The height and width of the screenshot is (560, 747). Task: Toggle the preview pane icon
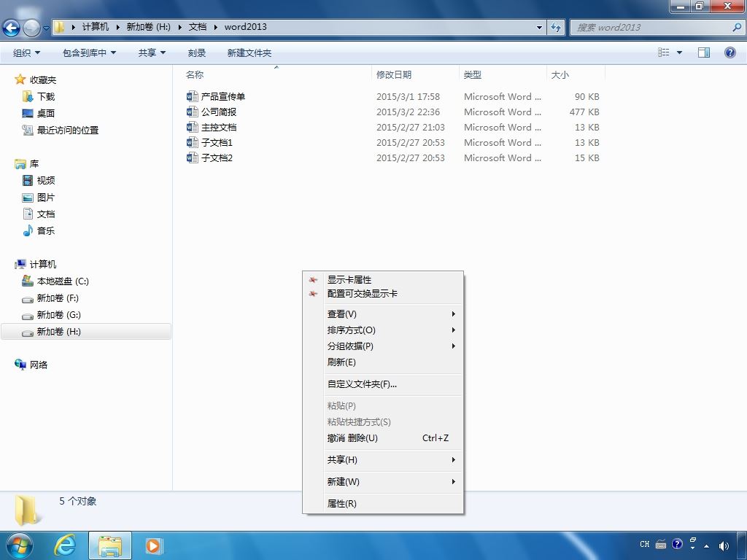click(x=704, y=52)
